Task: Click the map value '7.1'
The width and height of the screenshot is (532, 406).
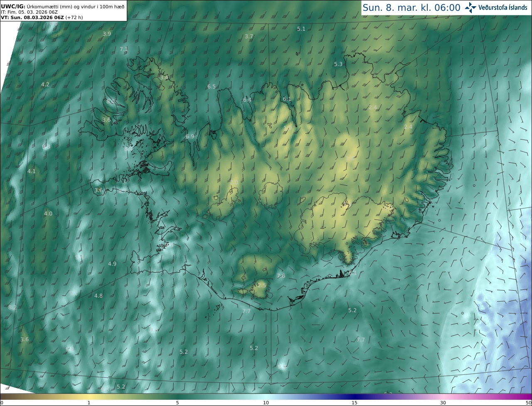Action: (124, 49)
